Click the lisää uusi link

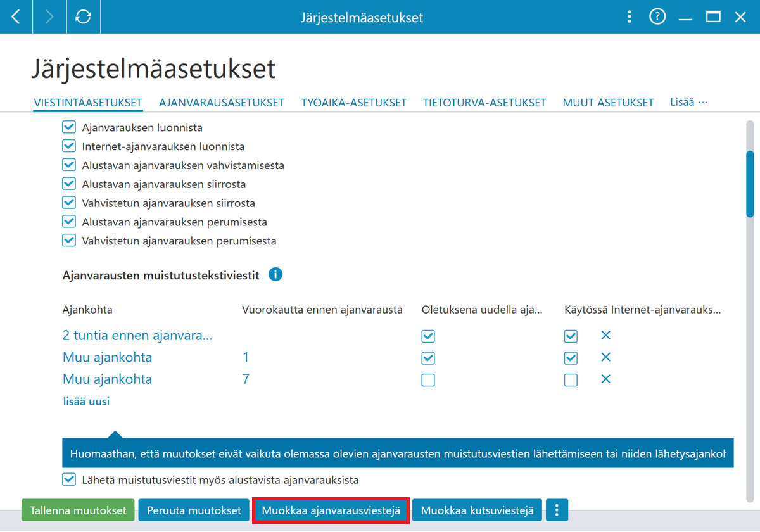click(86, 402)
